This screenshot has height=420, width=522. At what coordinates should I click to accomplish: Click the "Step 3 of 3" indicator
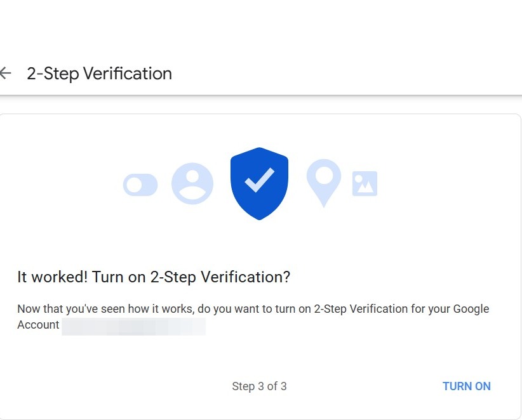tap(259, 386)
